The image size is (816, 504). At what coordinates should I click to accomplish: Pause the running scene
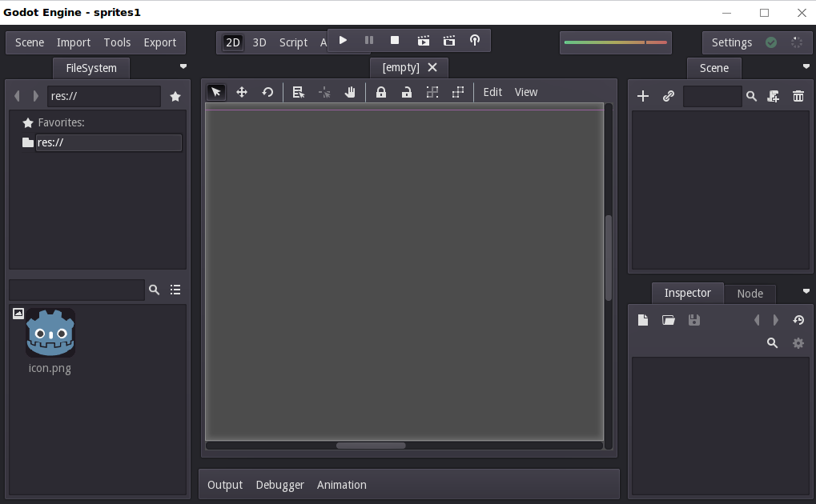368,40
